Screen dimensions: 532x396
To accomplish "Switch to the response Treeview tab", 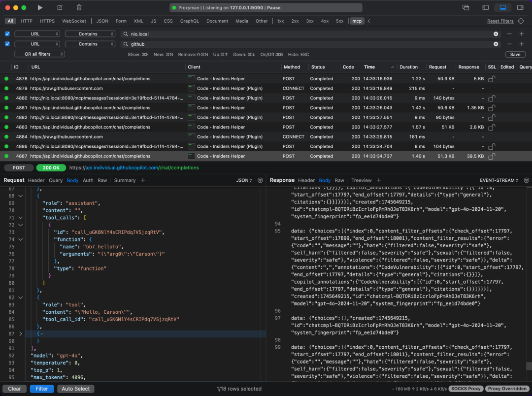I will (361, 180).
